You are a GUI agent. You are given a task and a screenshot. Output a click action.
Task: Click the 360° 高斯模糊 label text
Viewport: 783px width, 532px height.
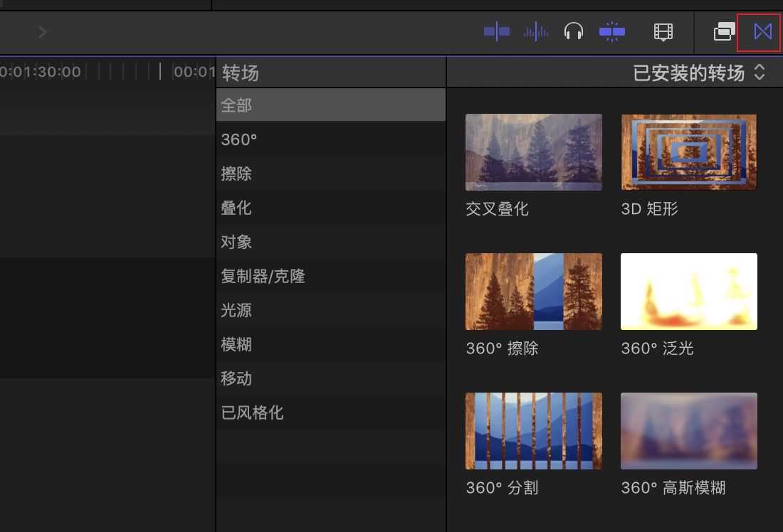click(x=673, y=488)
